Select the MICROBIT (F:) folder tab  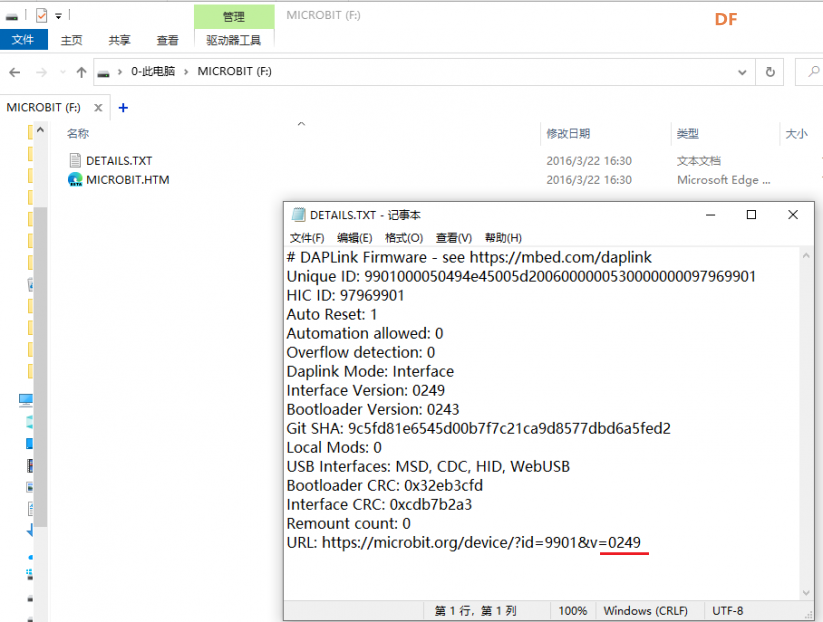pyautogui.click(x=44, y=108)
